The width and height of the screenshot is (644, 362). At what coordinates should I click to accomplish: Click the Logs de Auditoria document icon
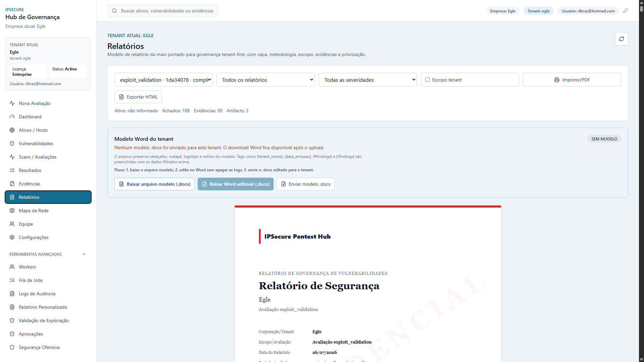coord(12,294)
